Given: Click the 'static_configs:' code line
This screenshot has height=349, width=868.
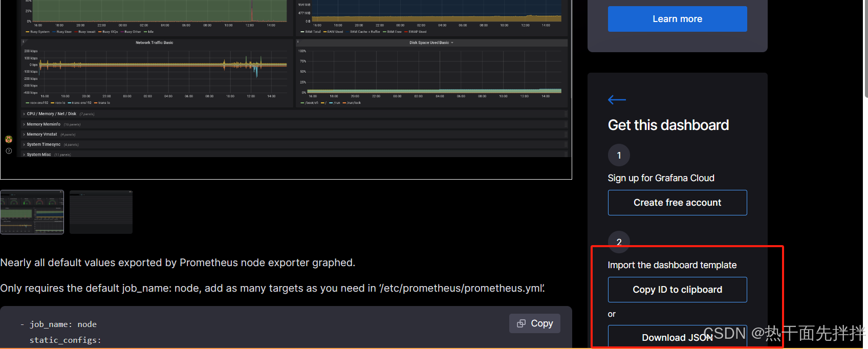Looking at the screenshot, I should pos(65,340).
